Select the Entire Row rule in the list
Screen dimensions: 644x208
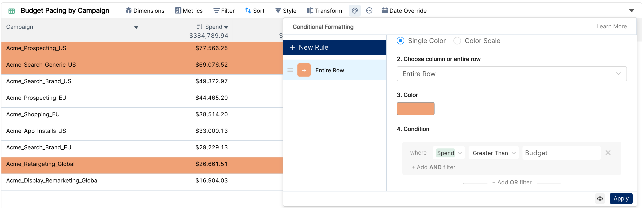[x=335, y=70]
